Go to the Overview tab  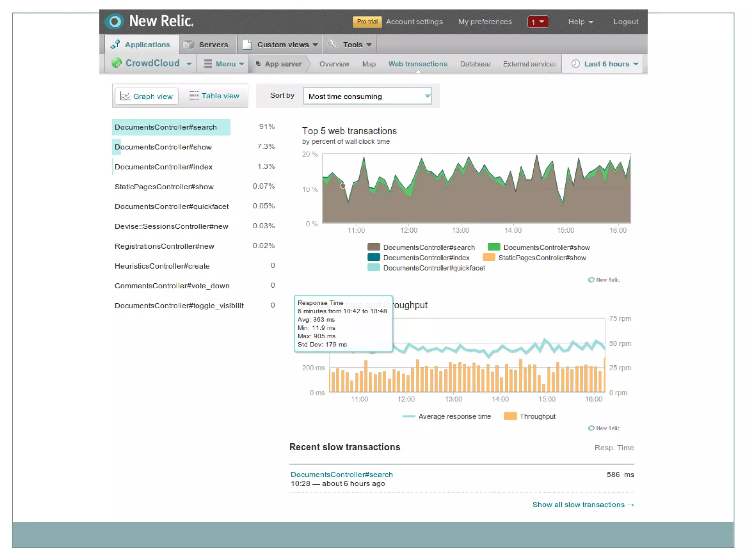[334, 64]
